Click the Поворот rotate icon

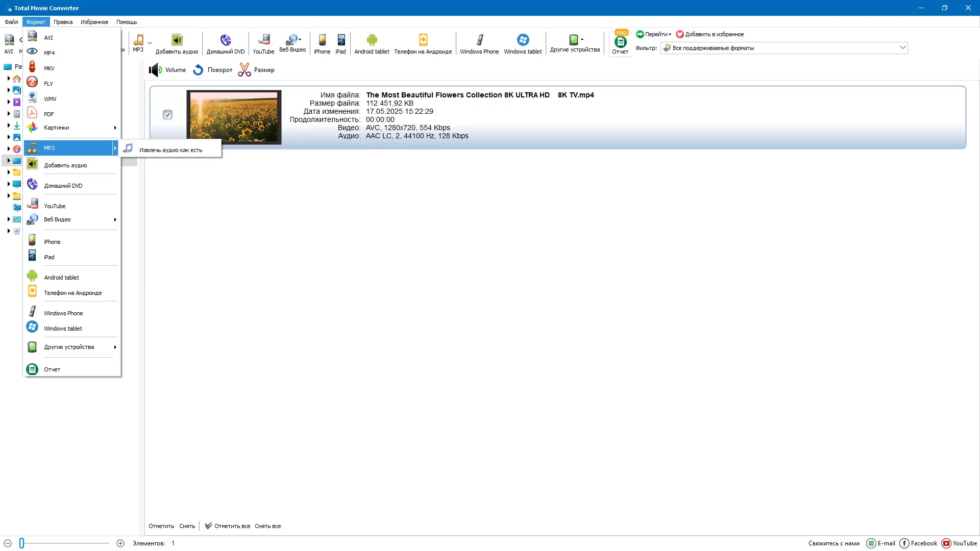pyautogui.click(x=198, y=70)
